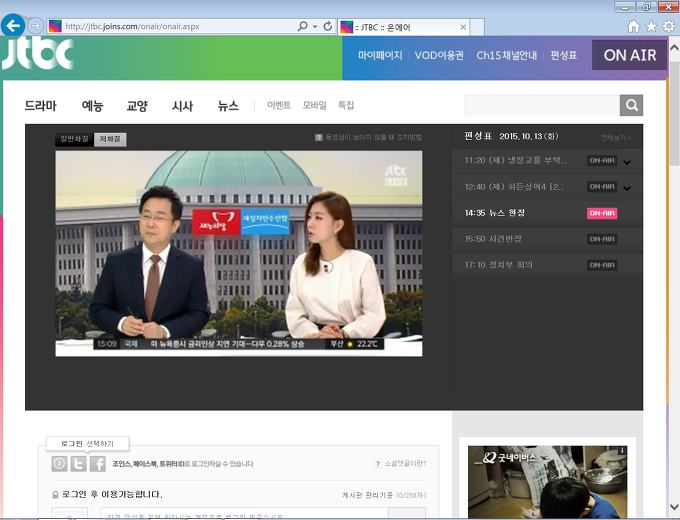Click the vertical scrollbar thumb

coord(674,114)
